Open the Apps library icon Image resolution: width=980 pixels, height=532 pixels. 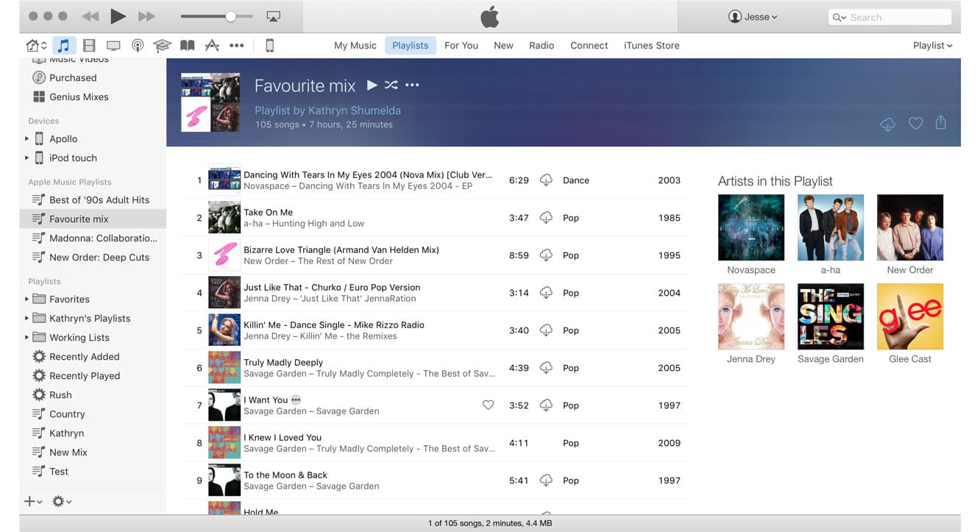coord(212,46)
